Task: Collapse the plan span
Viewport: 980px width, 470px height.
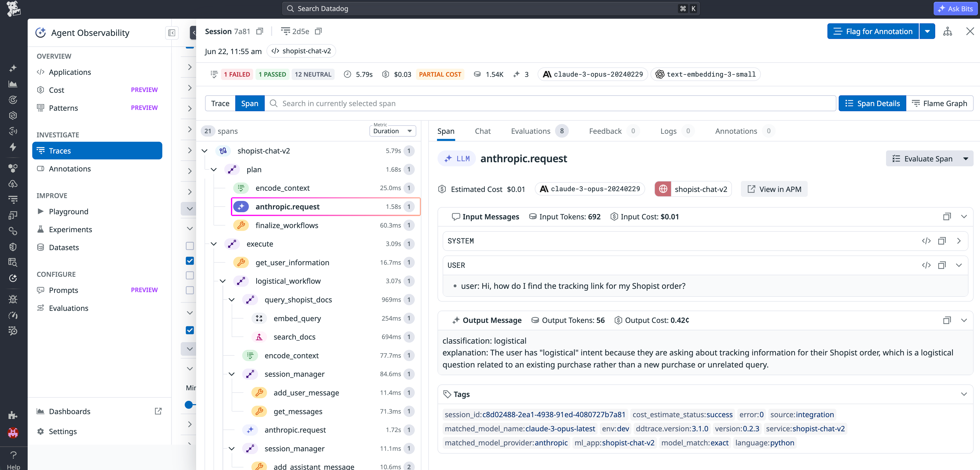Action: [x=214, y=169]
